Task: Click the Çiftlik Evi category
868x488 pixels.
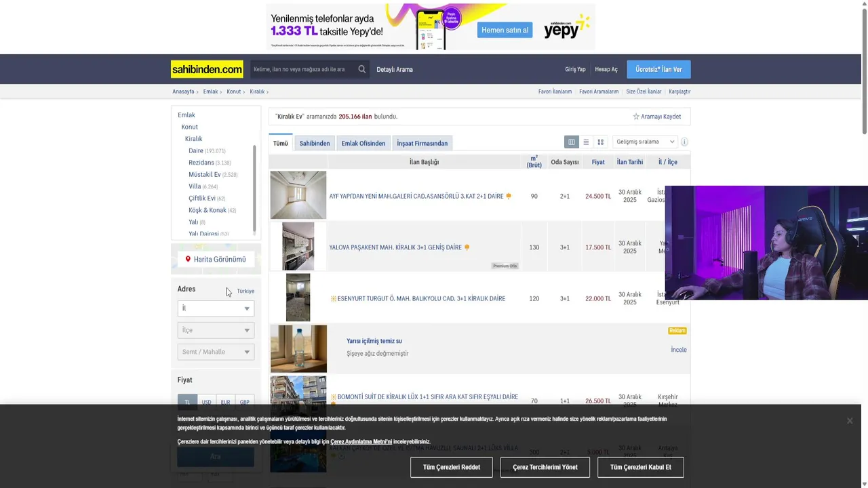Action: pyautogui.click(x=202, y=198)
